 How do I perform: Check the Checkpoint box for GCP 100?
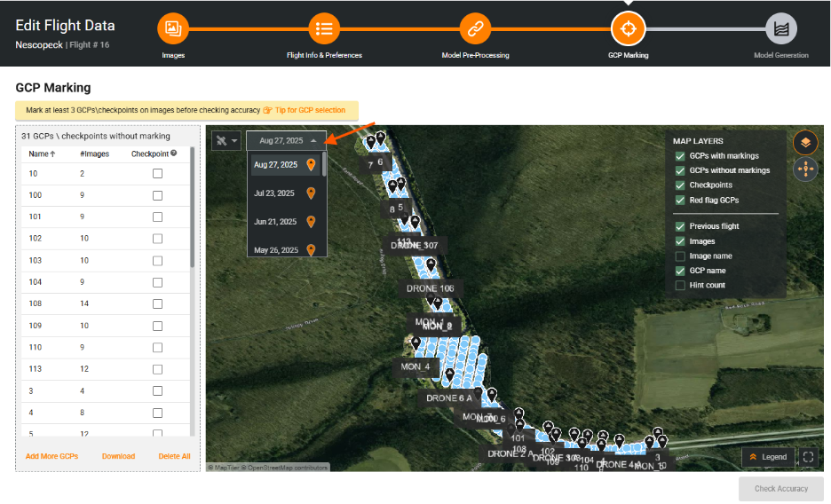157,195
